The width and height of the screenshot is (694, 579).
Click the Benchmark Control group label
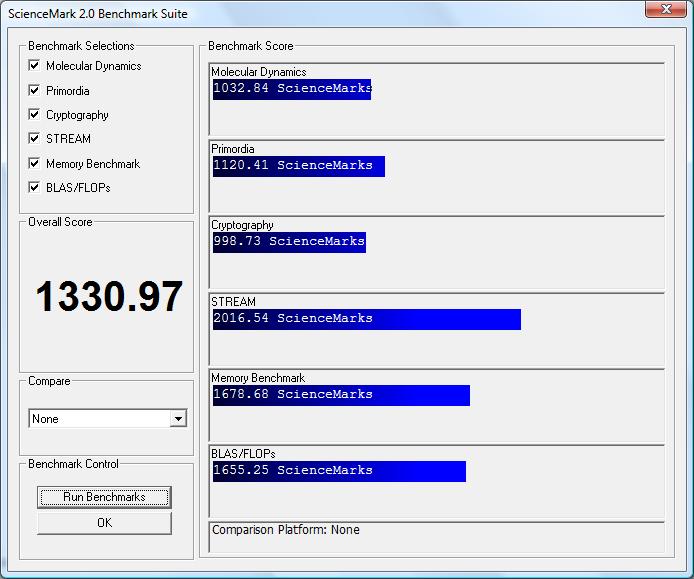point(73,464)
